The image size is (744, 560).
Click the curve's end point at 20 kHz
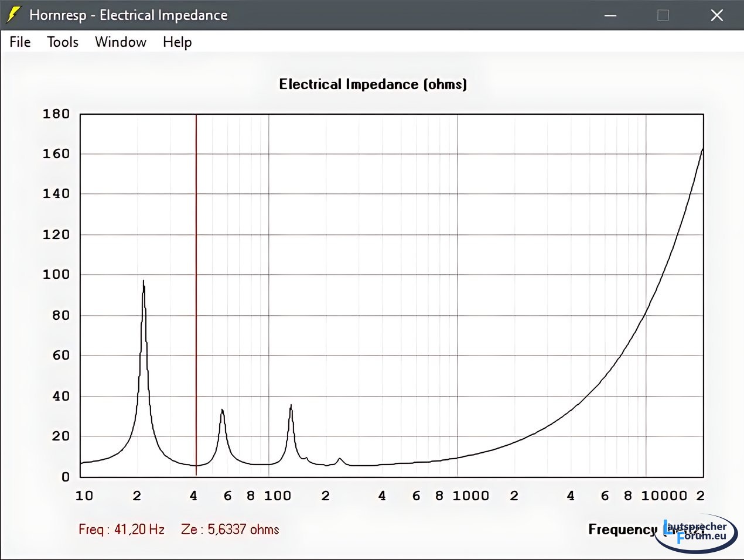point(702,149)
